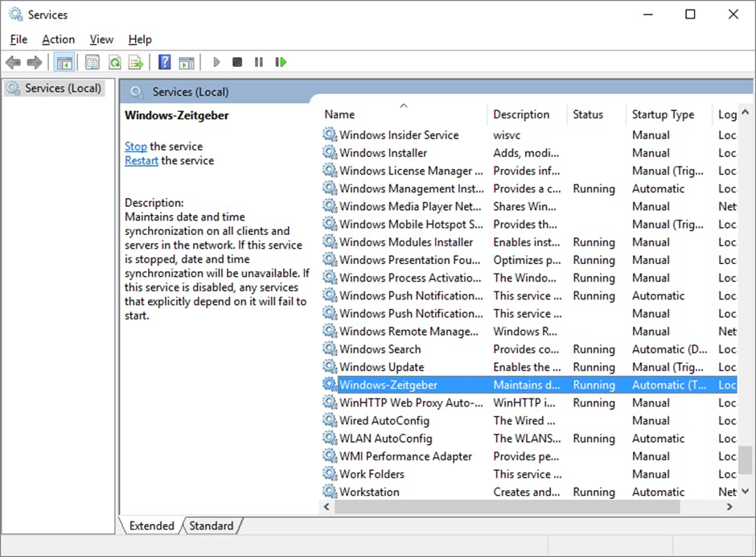The height and width of the screenshot is (557, 756).
Task: Click the Export List toolbar icon
Action: coord(136,62)
